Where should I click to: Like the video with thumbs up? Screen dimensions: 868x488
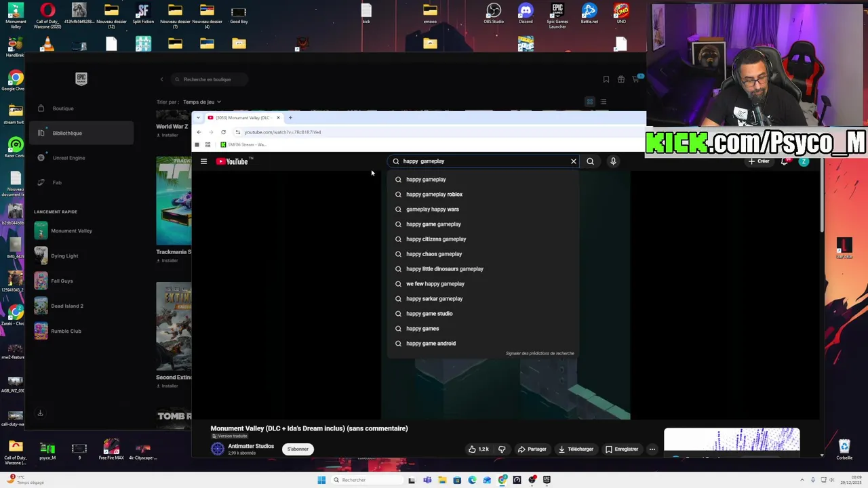(478, 449)
